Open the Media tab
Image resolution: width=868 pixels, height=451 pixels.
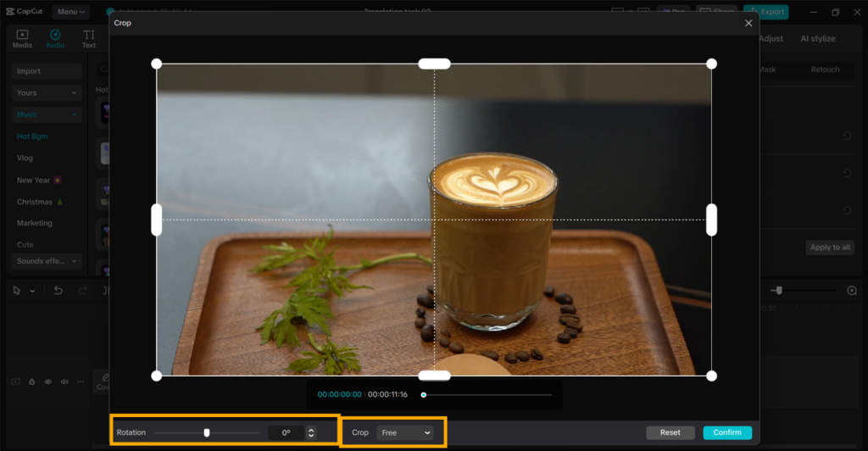pos(22,39)
